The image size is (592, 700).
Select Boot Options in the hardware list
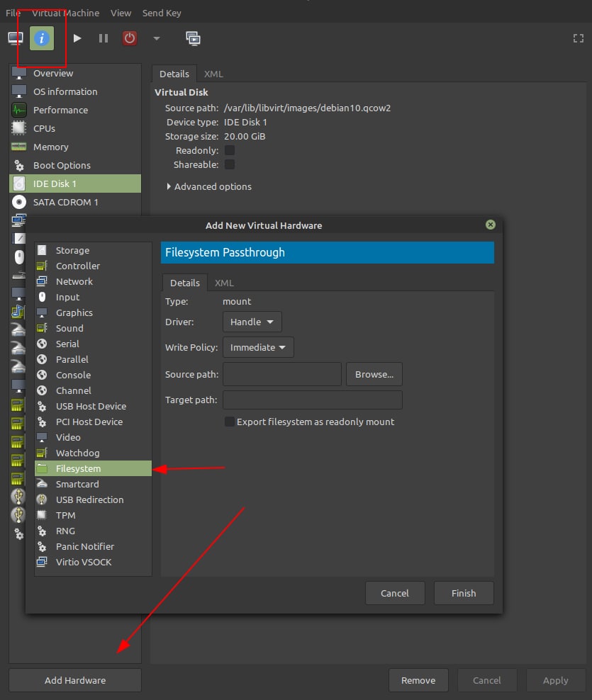pos(75,165)
